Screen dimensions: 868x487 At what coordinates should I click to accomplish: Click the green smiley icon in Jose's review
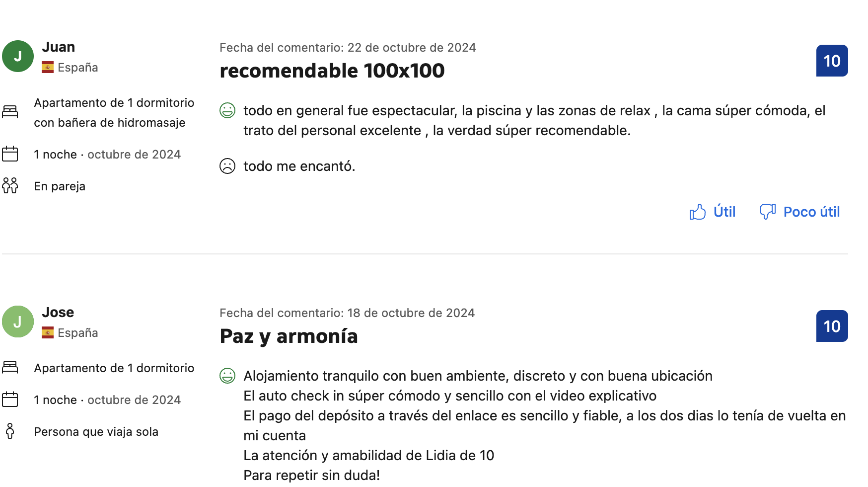[227, 376]
